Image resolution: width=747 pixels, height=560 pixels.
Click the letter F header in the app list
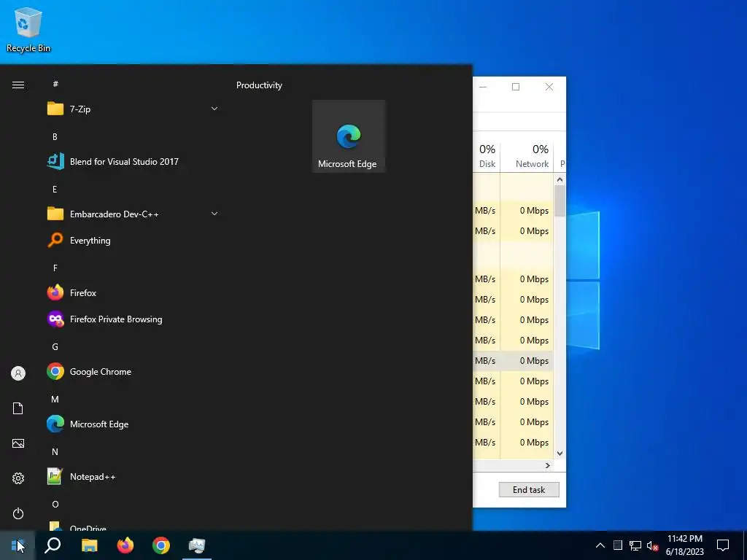click(x=55, y=268)
